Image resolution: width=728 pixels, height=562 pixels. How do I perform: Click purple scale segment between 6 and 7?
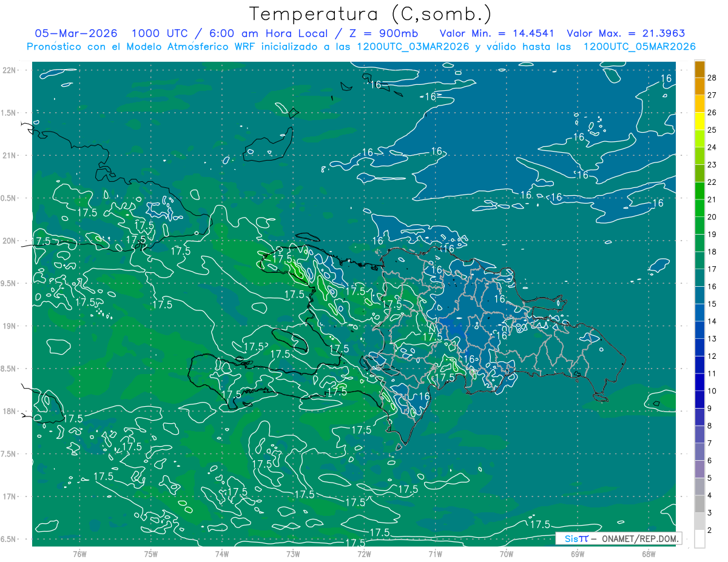click(699, 452)
